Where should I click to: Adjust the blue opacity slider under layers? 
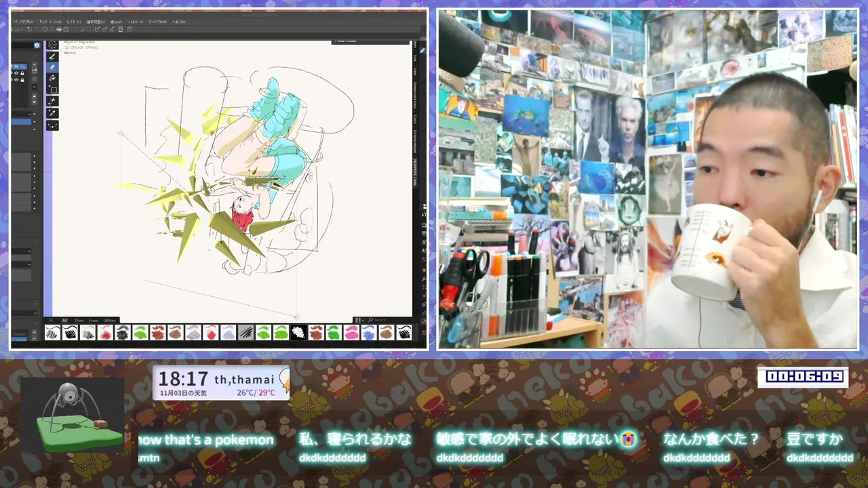click(x=21, y=121)
